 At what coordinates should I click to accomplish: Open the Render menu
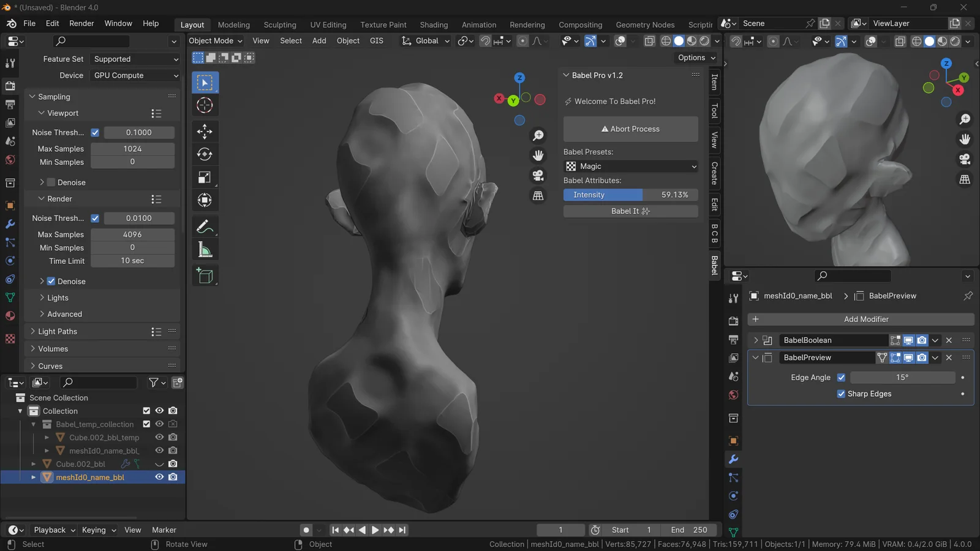pos(81,23)
